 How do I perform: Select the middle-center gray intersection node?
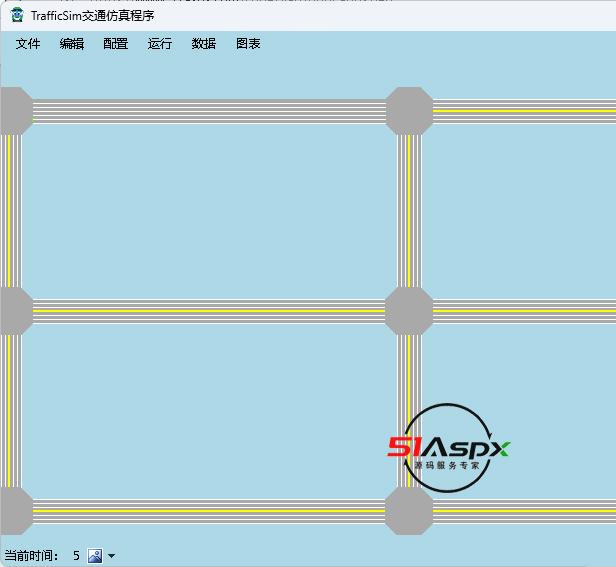409,311
